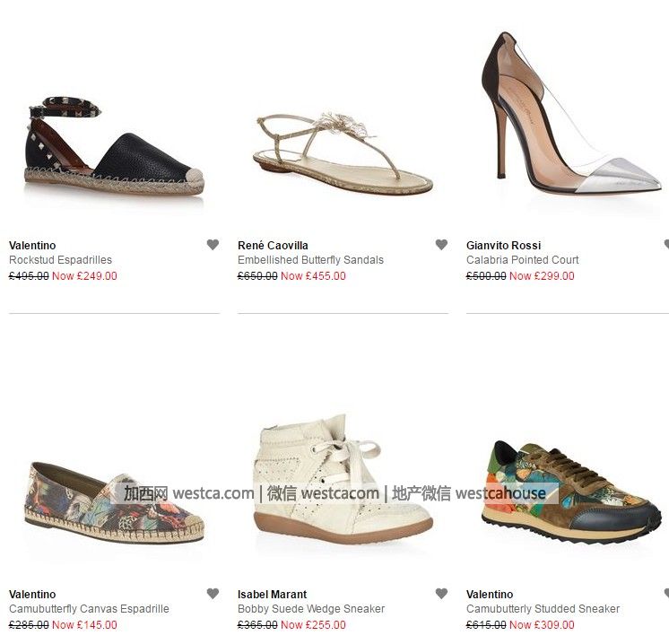View the butterfly thong sandal image

tap(343, 152)
